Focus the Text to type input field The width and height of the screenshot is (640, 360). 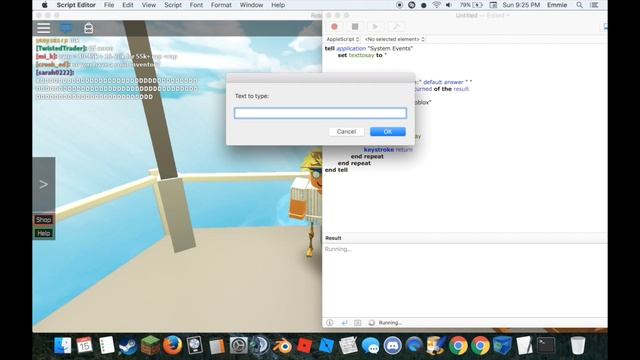(x=320, y=113)
